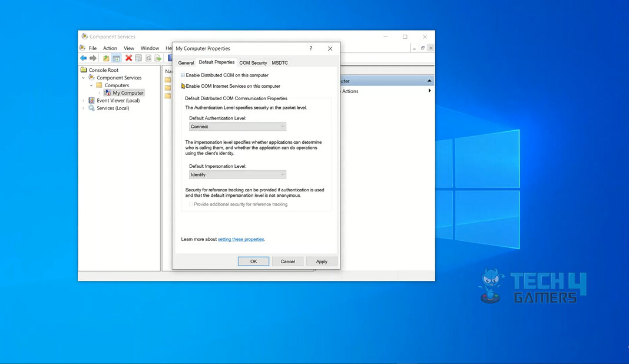Screen dimensions: 629x364
Task: Open the Action menu
Action: [110, 48]
